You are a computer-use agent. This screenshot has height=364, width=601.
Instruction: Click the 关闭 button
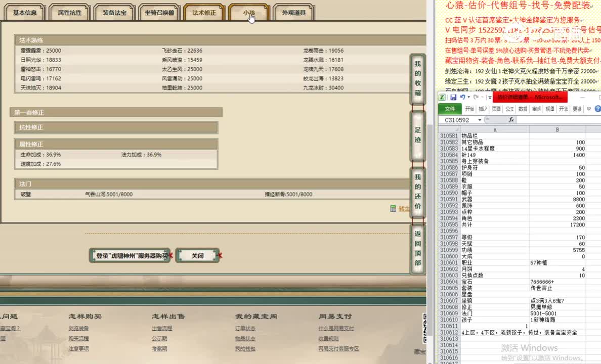pos(198,255)
